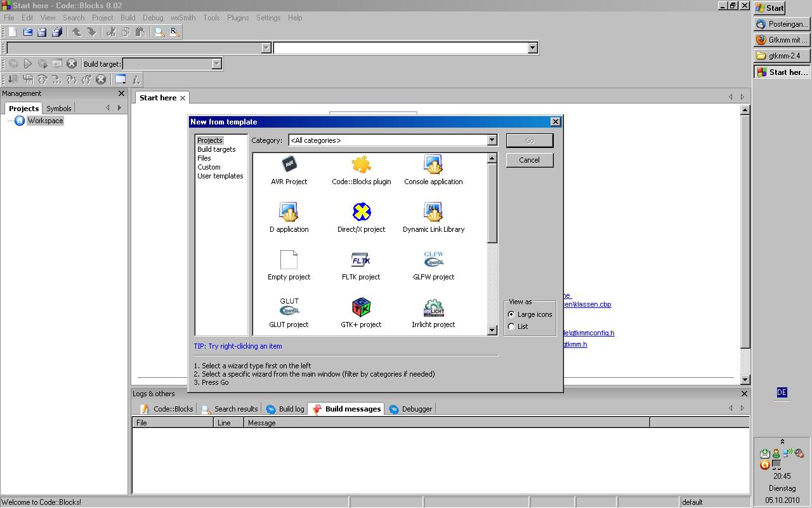
Task: Switch view to List radio button
Action: (512, 326)
